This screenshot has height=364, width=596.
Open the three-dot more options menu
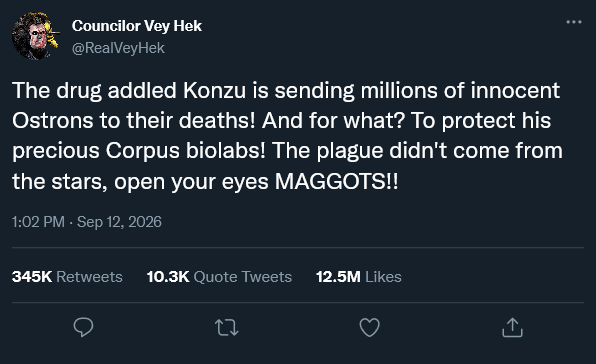point(574,22)
